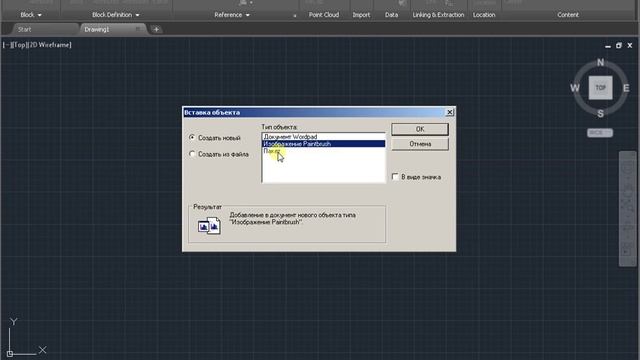The width and height of the screenshot is (640, 360).
Task: Minimize the drawing viewport window
Action: pyautogui.click(x=608, y=46)
